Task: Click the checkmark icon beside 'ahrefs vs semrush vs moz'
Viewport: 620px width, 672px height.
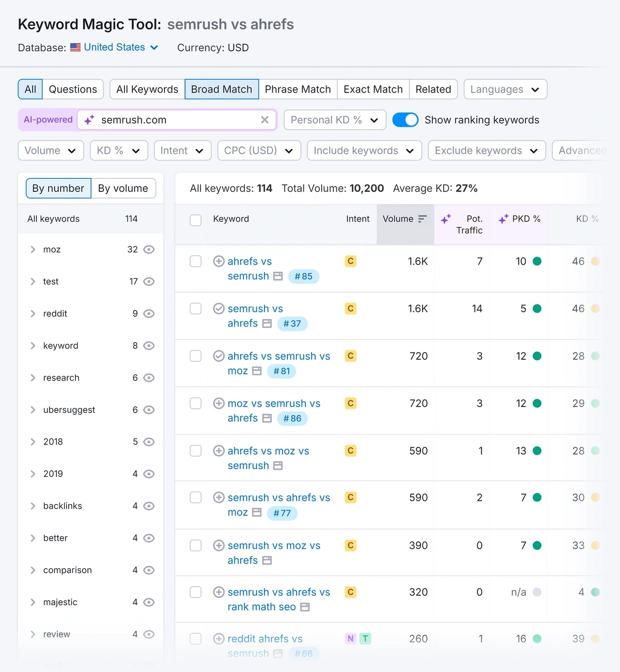Action: [x=219, y=356]
